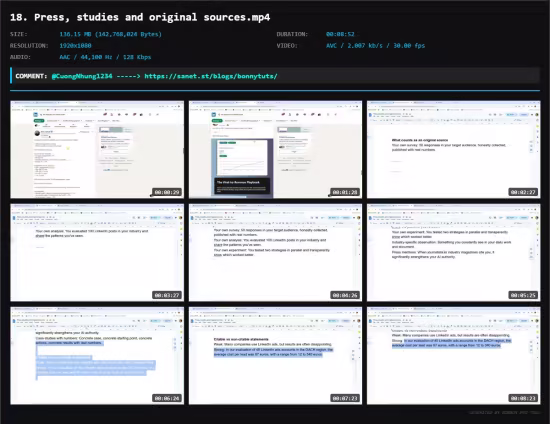Click the SIZE: label
The image size is (550, 424).
pos(19,34)
